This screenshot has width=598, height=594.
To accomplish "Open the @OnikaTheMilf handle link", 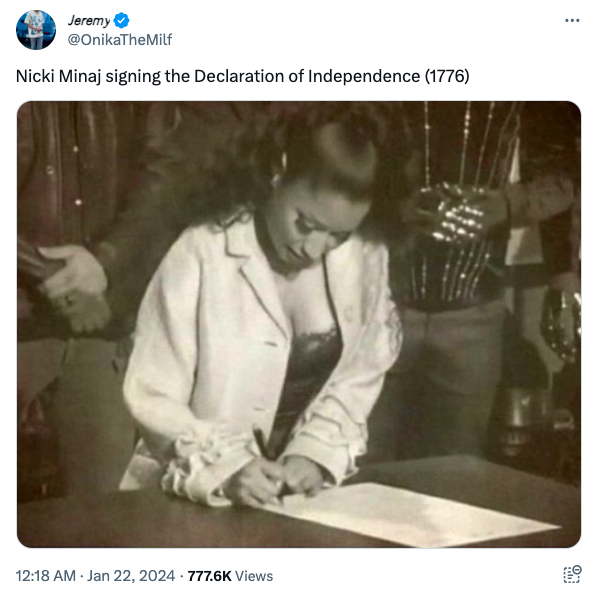I will tap(120, 40).
